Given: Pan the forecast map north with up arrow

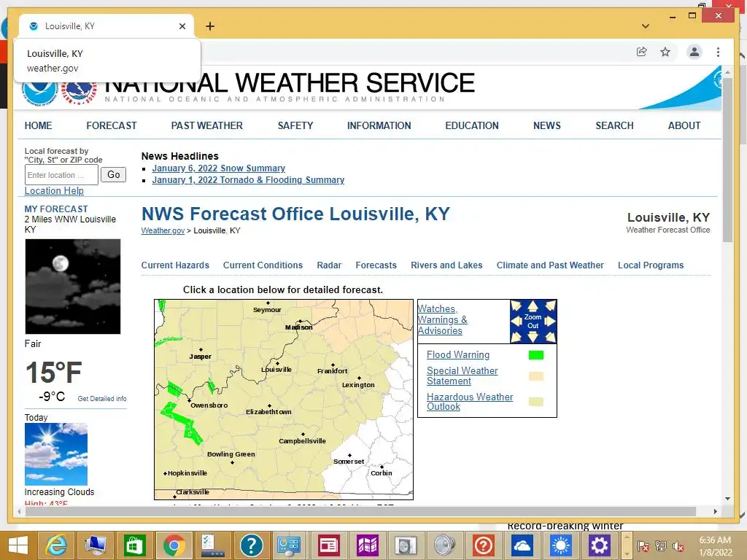Looking at the screenshot, I should click(x=533, y=306).
